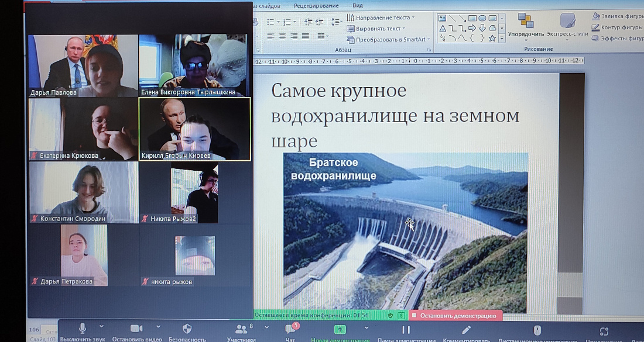Open 'Заливка фигуры' shape fill color
Viewport: 644px width, 342px height.
point(618,16)
